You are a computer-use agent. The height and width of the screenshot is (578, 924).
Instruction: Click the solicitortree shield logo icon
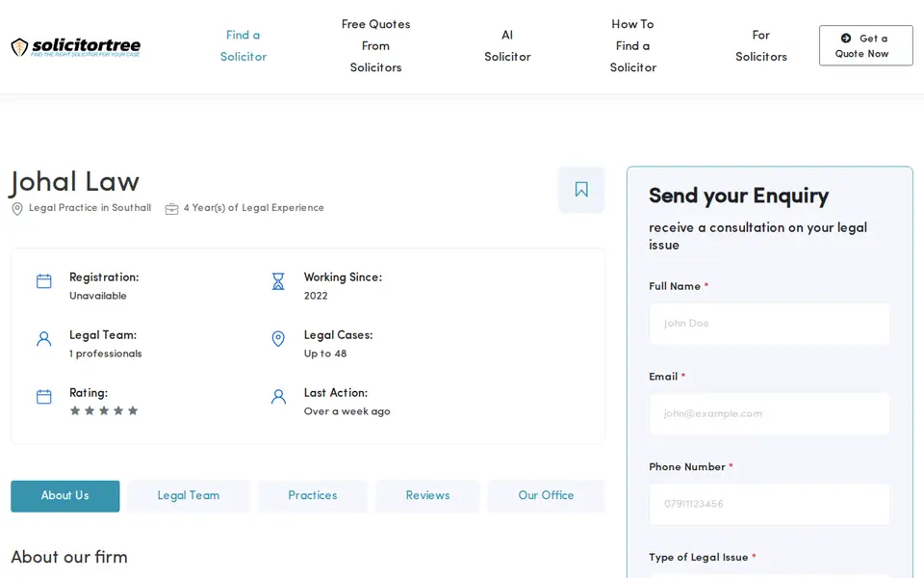coord(19,46)
